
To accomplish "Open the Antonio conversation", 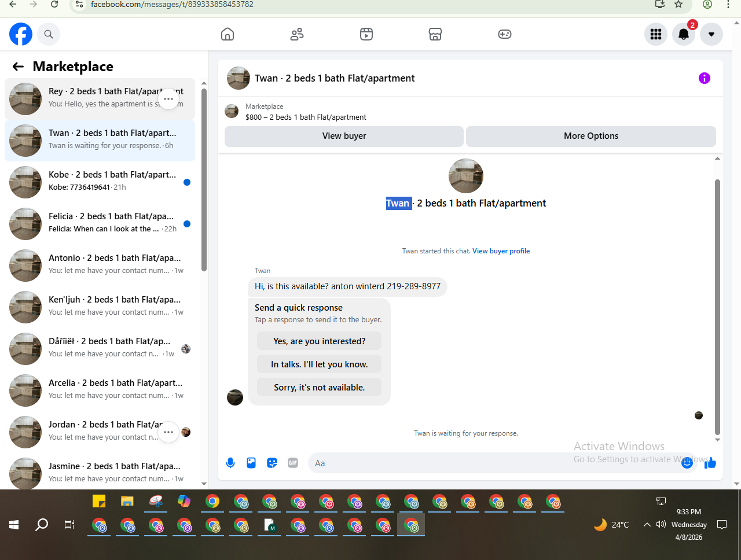I will (x=100, y=266).
